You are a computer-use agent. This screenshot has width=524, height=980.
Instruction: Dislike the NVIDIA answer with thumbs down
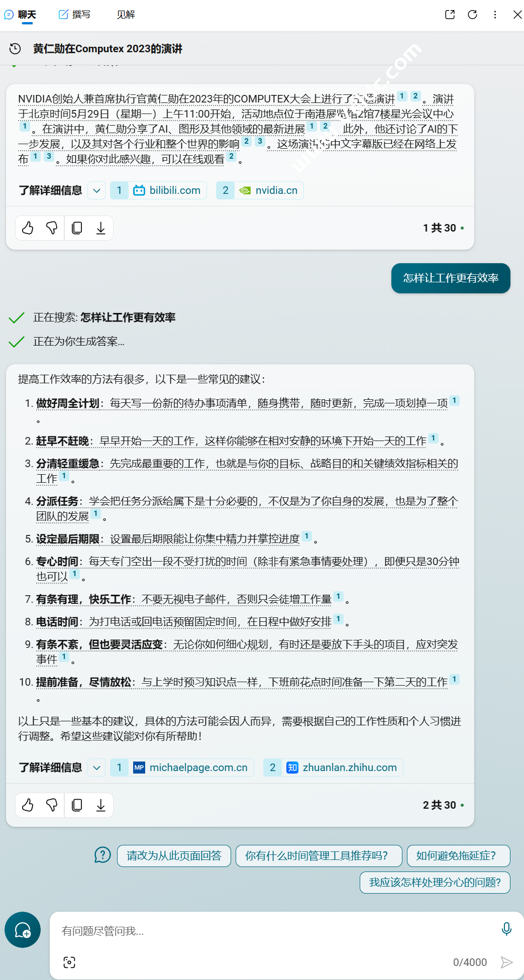click(52, 228)
